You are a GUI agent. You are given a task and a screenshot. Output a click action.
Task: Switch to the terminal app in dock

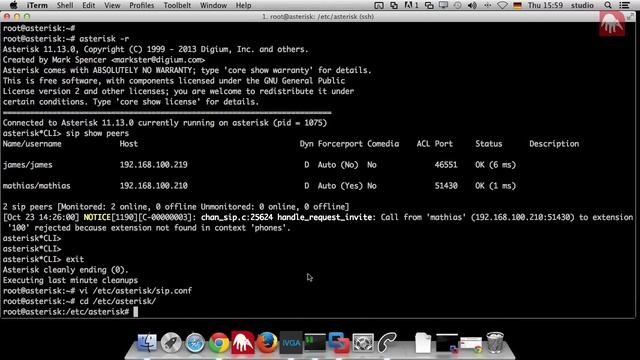(315, 342)
